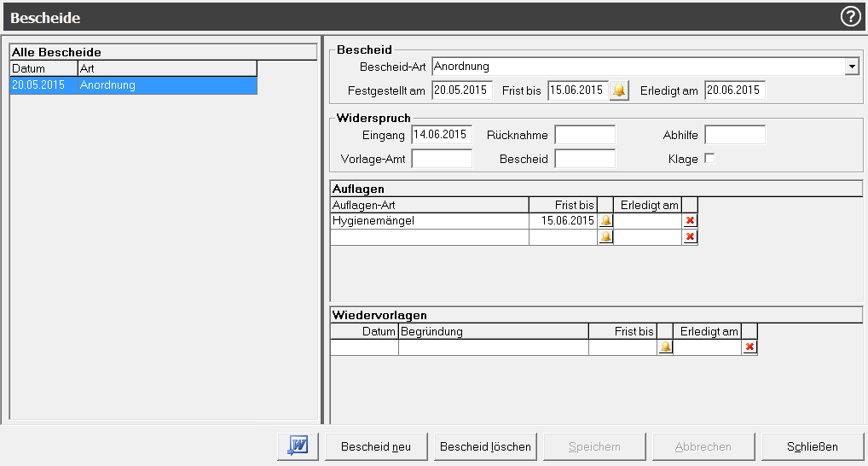
Task: Click the red X icon in the Wiedervorlagen row
Action: click(x=749, y=347)
